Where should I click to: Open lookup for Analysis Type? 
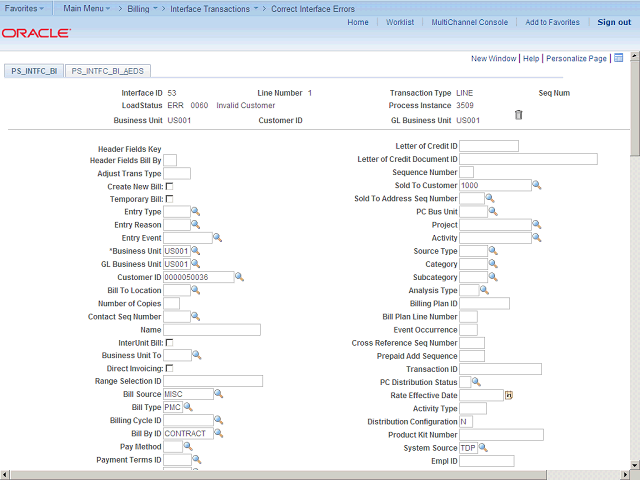point(484,290)
